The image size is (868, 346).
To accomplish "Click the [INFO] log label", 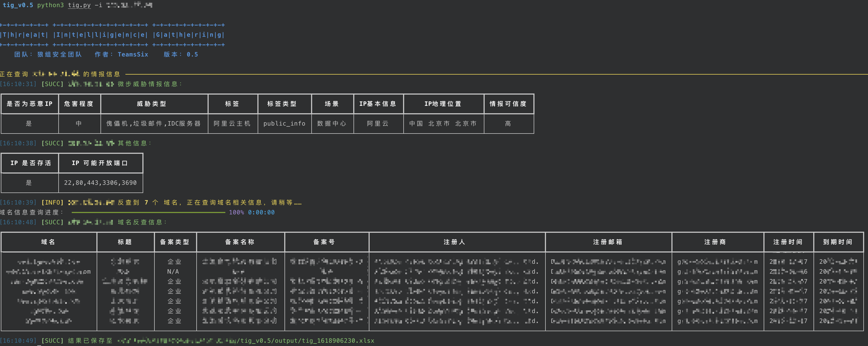I will click(52, 202).
